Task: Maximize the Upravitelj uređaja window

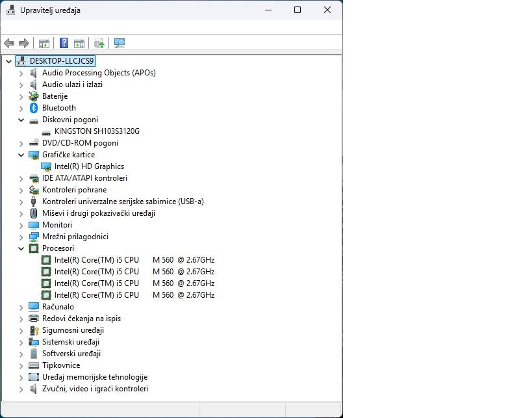Action: 298,10
